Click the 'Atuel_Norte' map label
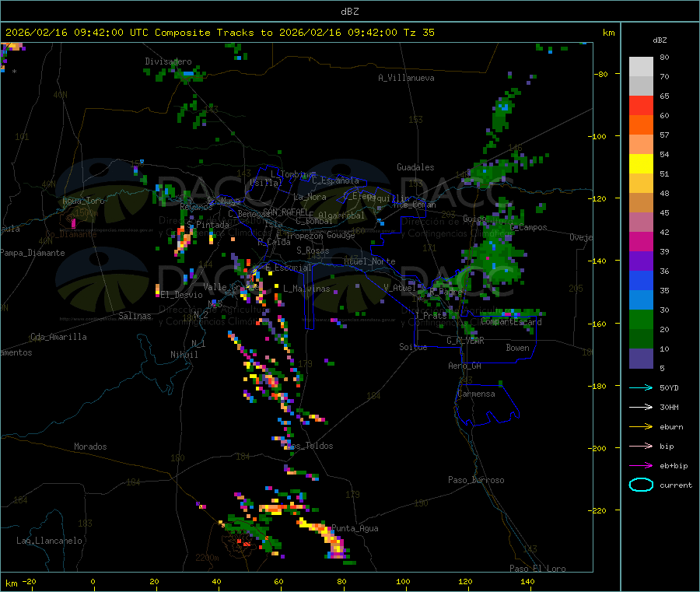Screen dimensions: 700x592 point(369,261)
